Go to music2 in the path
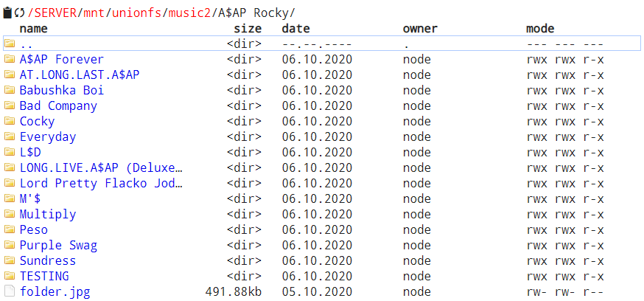This screenshot has width=644, height=301. click(x=190, y=13)
